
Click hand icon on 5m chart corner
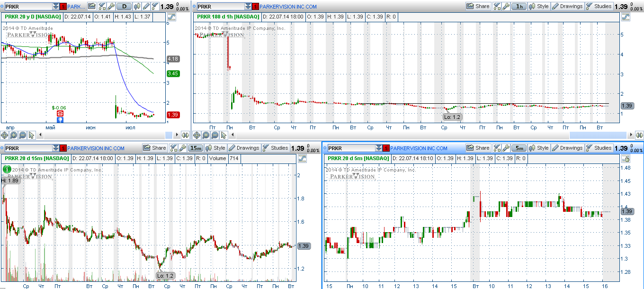625,159
